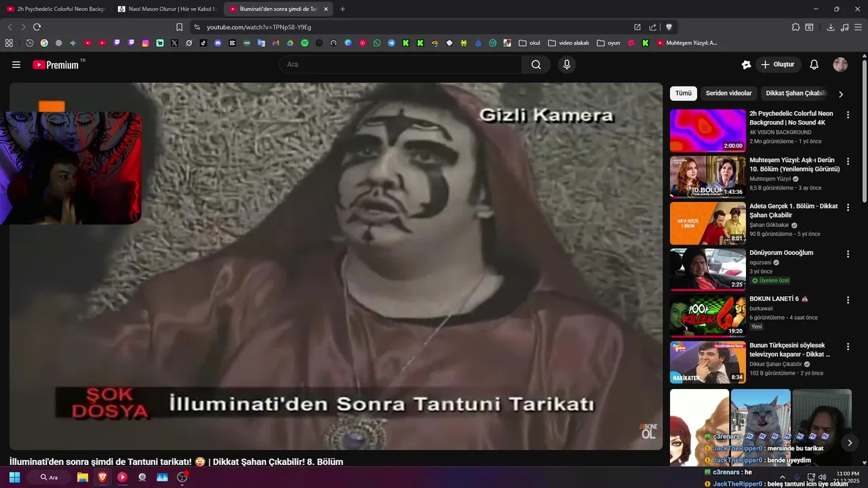Screen dimensions: 868x488
Task: Open options for 2h Psychedelic Colorful Neon video
Action: click(848, 115)
